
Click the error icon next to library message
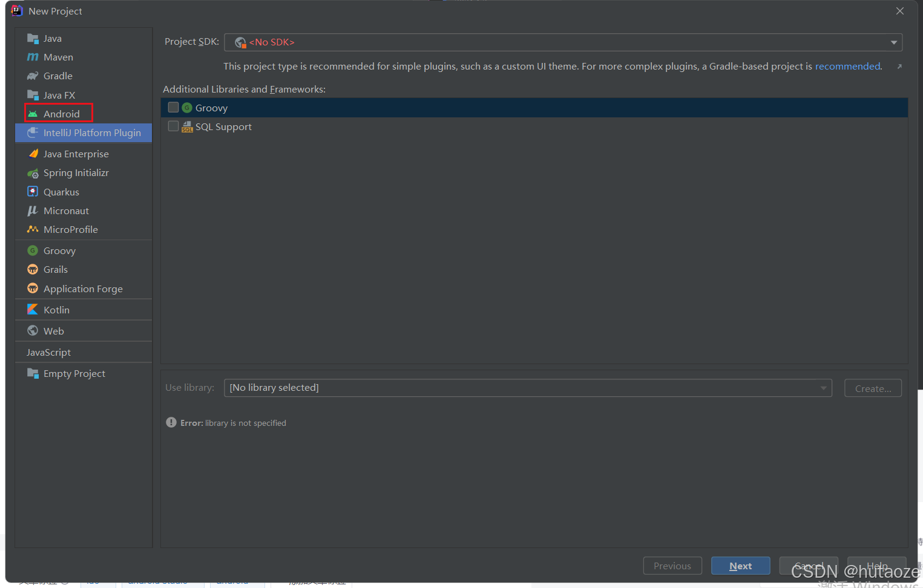pyautogui.click(x=171, y=422)
